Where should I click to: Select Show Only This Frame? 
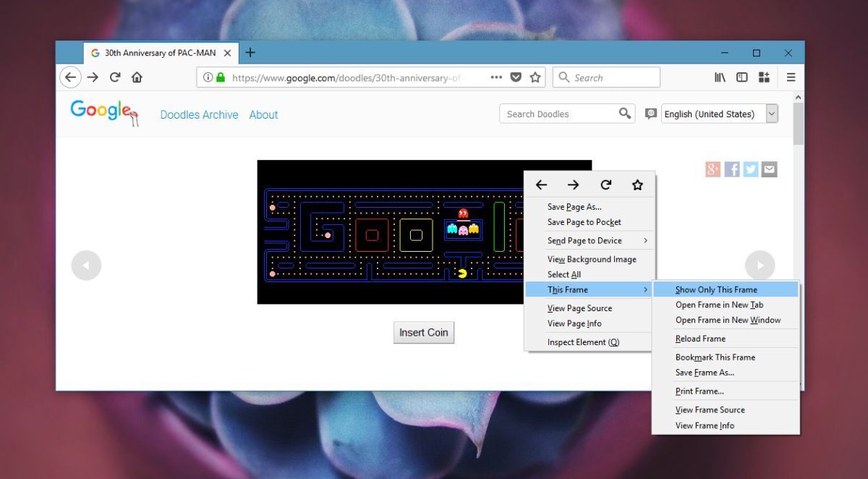(x=716, y=289)
